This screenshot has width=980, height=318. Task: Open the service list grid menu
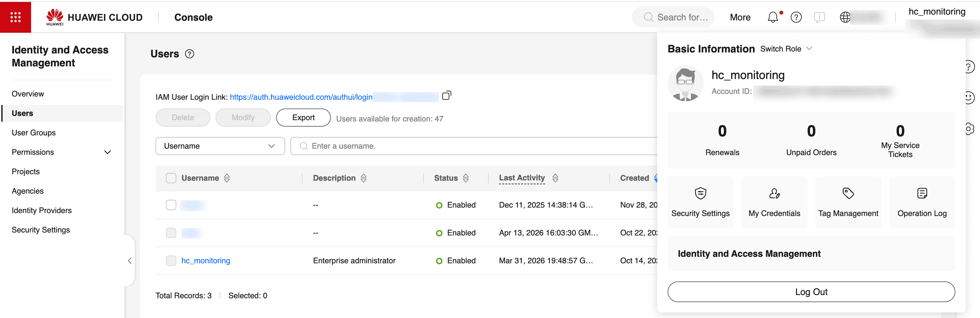pyautogui.click(x=15, y=17)
